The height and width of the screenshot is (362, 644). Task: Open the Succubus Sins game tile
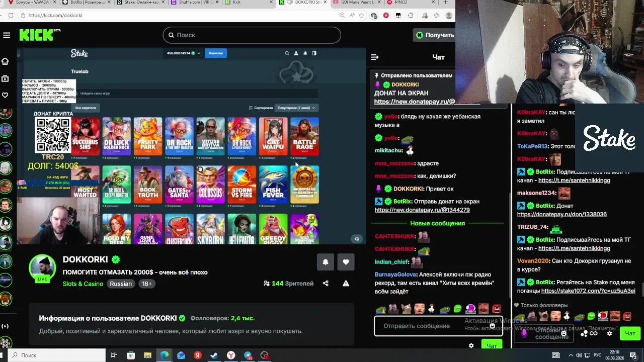click(86, 136)
